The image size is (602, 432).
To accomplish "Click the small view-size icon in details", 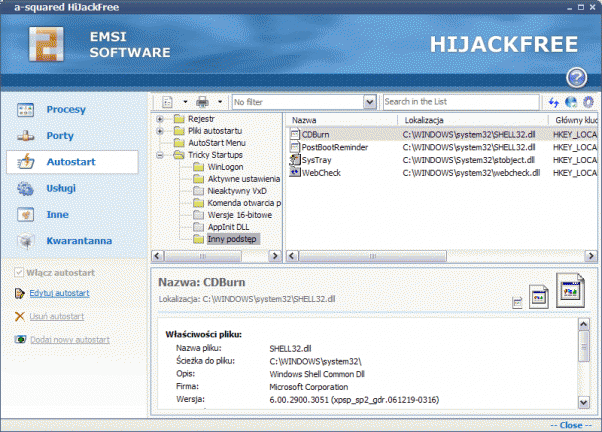I will pos(517,303).
